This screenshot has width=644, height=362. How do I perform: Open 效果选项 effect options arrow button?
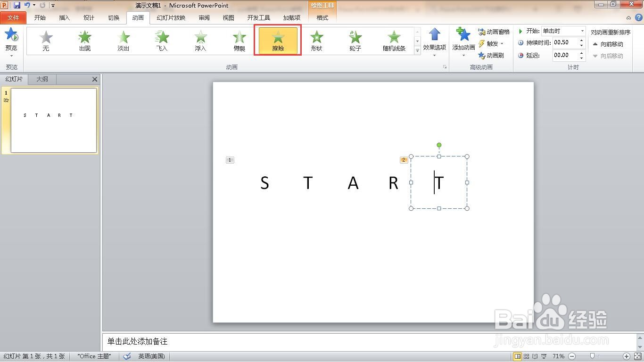(x=434, y=42)
